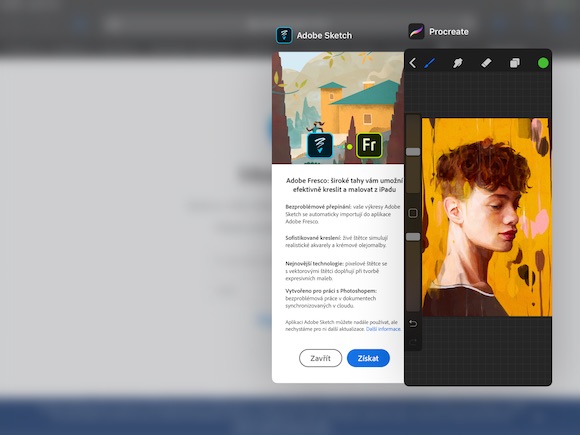Open the Další informace link
Viewport: 580px width, 435px height.
click(x=383, y=329)
